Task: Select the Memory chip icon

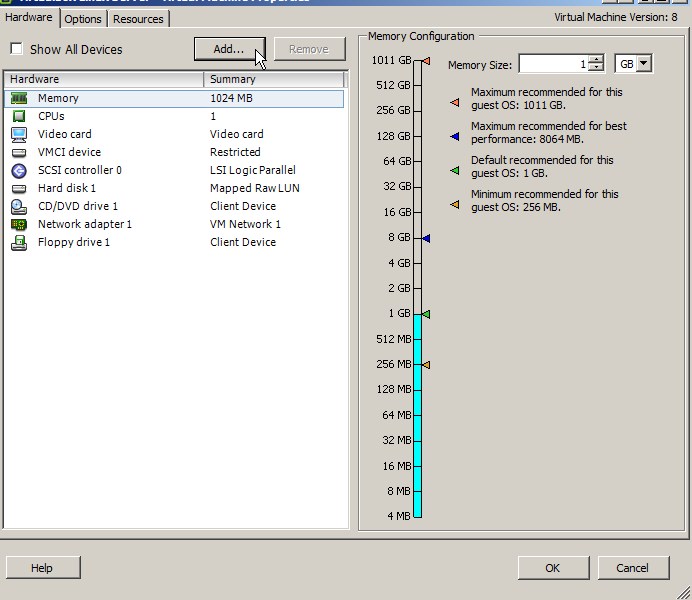Action: [19, 98]
